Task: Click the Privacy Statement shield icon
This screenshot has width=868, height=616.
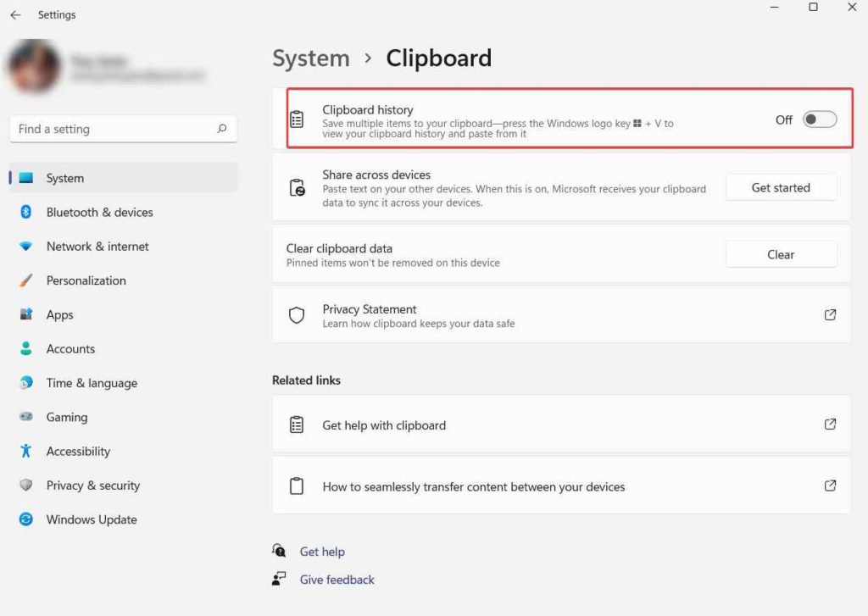Action: (296, 314)
